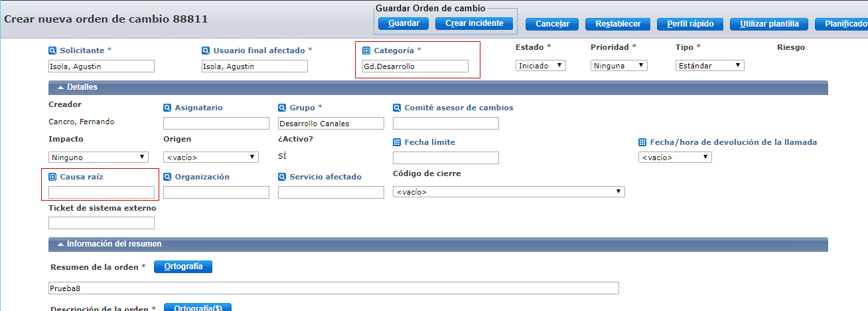Open Perfil rápido
Screen dimensions: 868x311
(x=690, y=24)
